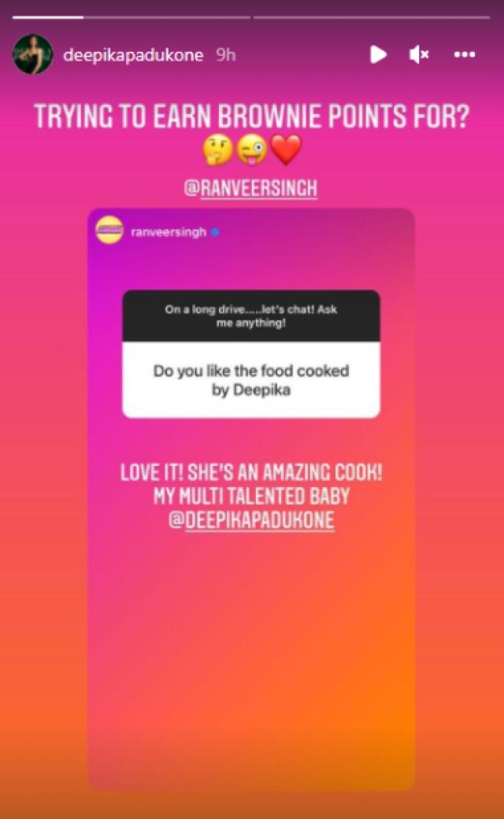Jump to the second story progress segment
This screenshot has height=819, width=504.
[372, 17]
